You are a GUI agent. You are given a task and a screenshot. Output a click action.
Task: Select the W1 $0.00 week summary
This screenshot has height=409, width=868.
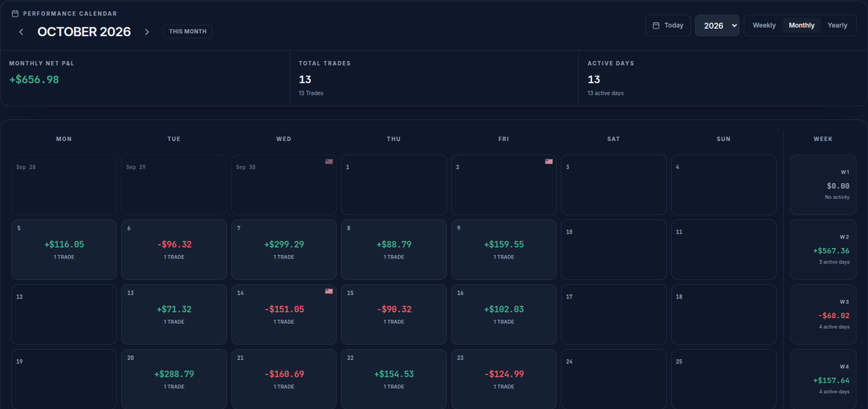[823, 184]
